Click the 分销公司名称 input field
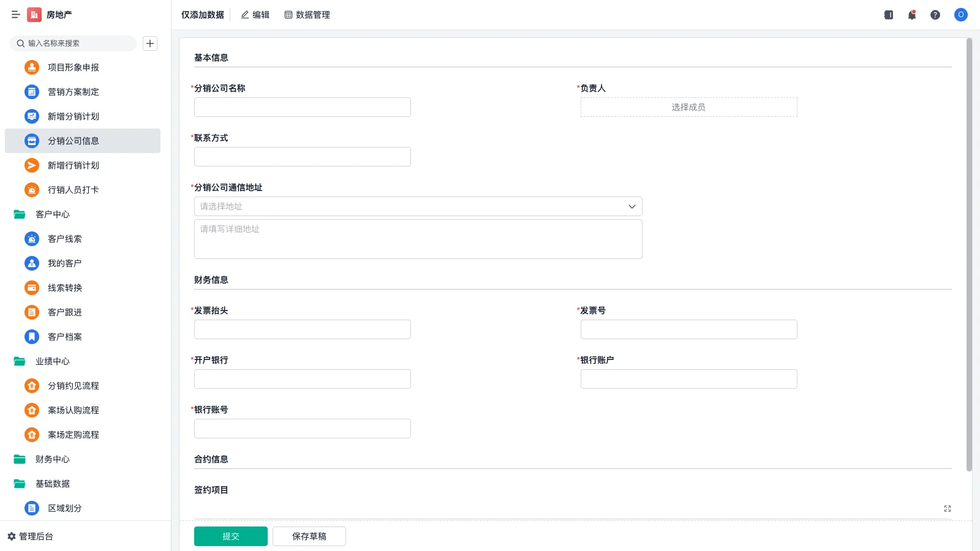Image resolution: width=980 pixels, height=551 pixels. 302,107
